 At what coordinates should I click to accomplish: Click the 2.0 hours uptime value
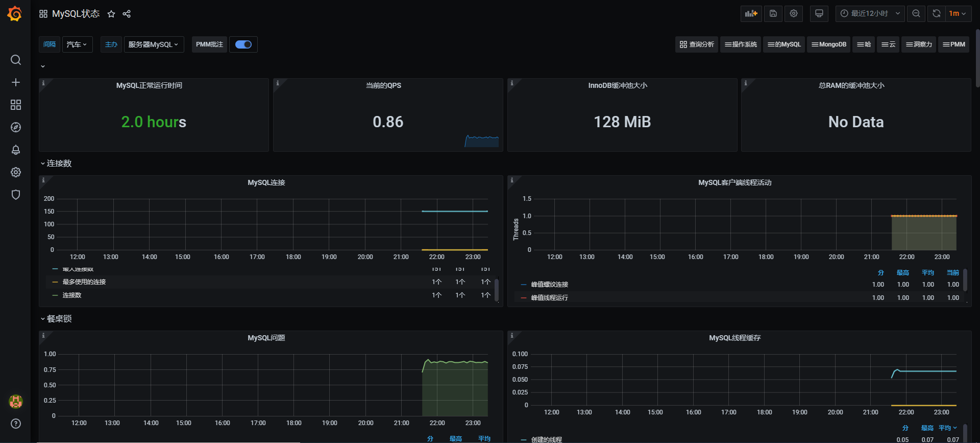(x=154, y=122)
